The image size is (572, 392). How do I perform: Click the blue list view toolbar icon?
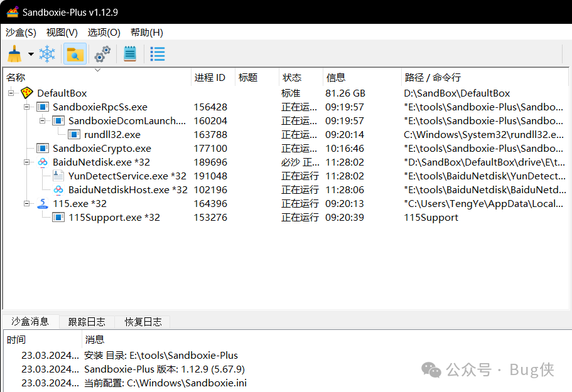[157, 54]
